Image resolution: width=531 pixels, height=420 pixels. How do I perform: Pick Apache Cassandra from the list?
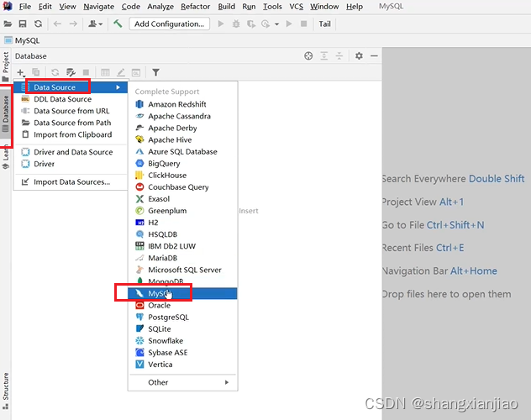click(182, 116)
